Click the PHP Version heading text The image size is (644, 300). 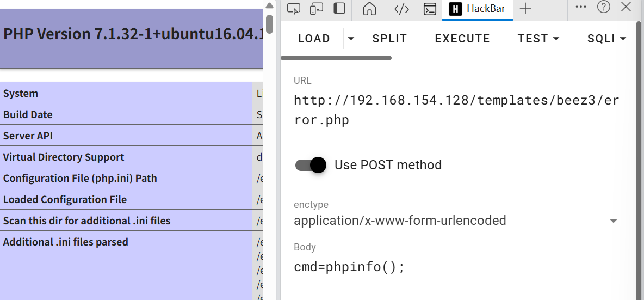pyautogui.click(x=133, y=34)
